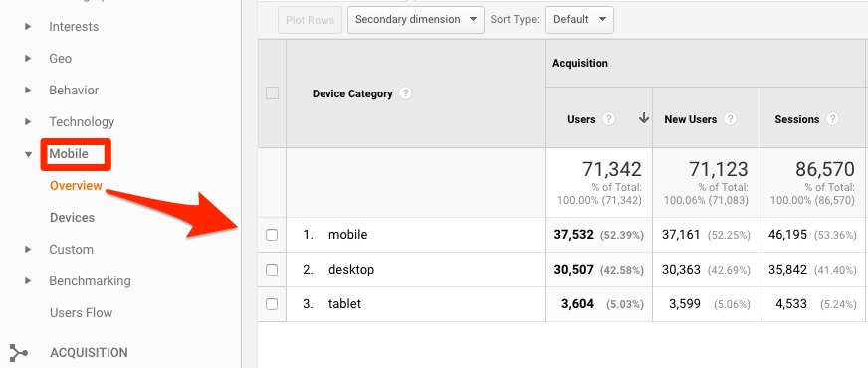Open the Sort Type Default dropdown
The height and width of the screenshot is (368, 868).
tap(579, 19)
